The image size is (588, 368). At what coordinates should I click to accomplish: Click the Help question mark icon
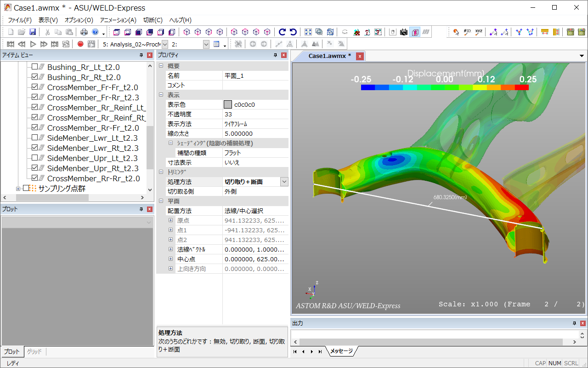pos(95,32)
